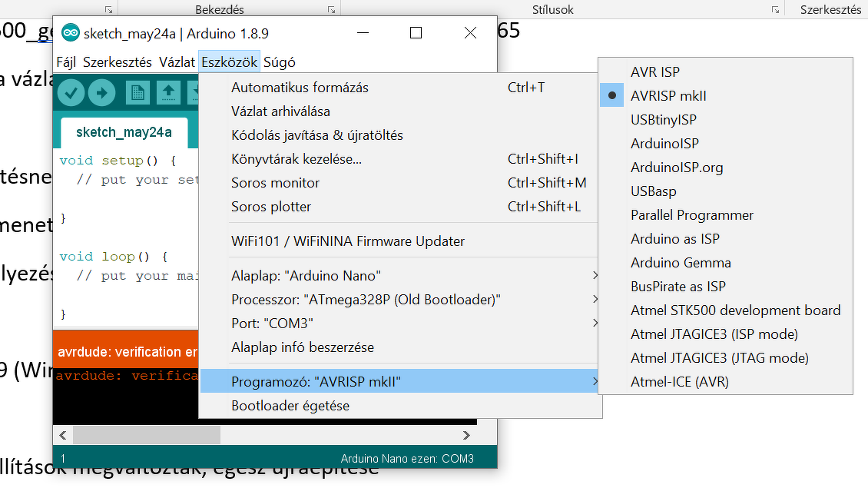The width and height of the screenshot is (868, 488).
Task: Click the horizontal scrollbar thumb
Action: (147, 436)
